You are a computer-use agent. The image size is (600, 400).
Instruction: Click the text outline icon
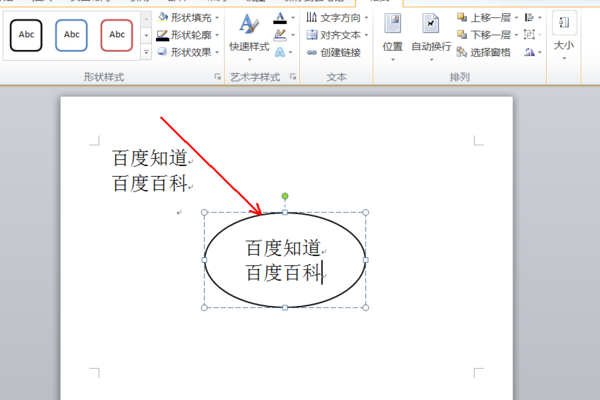[x=280, y=35]
